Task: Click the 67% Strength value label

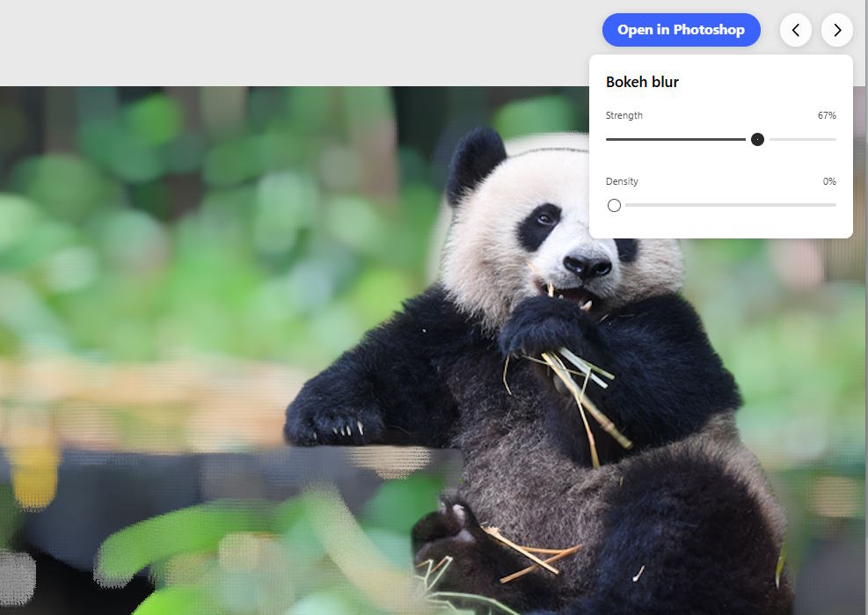Action: [x=828, y=114]
